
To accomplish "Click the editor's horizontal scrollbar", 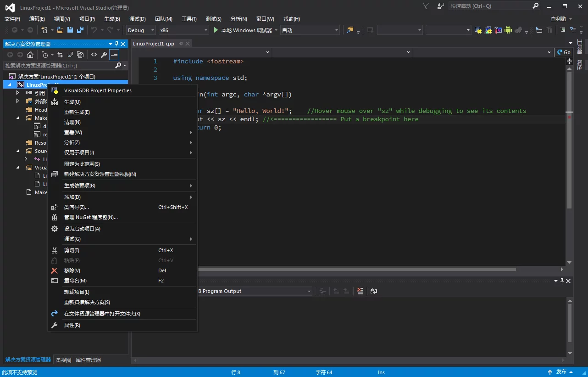I will [358, 270].
